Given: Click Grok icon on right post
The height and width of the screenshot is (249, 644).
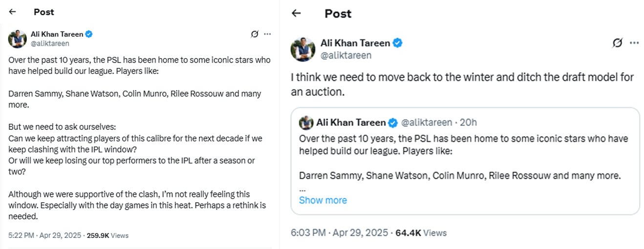Looking at the screenshot, I should (x=618, y=43).
